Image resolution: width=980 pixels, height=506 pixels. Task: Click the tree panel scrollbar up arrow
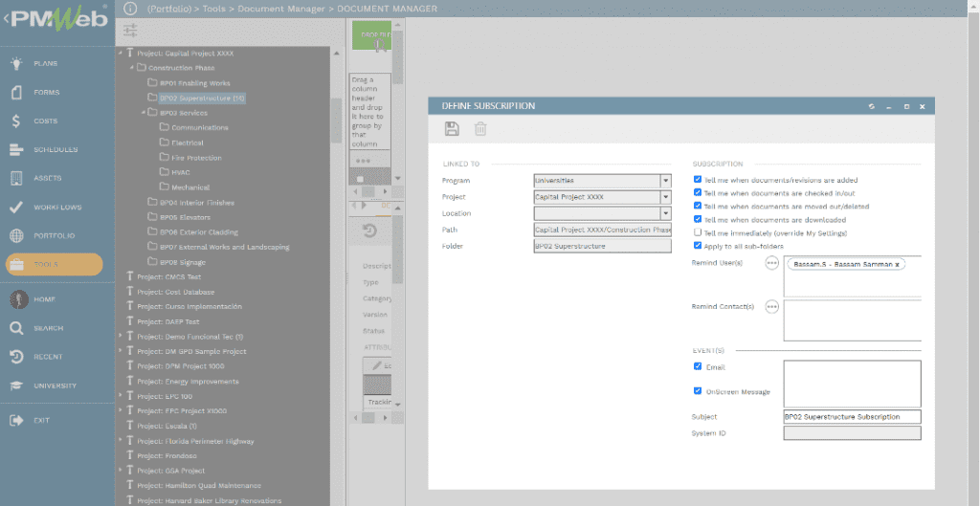[x=337, y=54]
